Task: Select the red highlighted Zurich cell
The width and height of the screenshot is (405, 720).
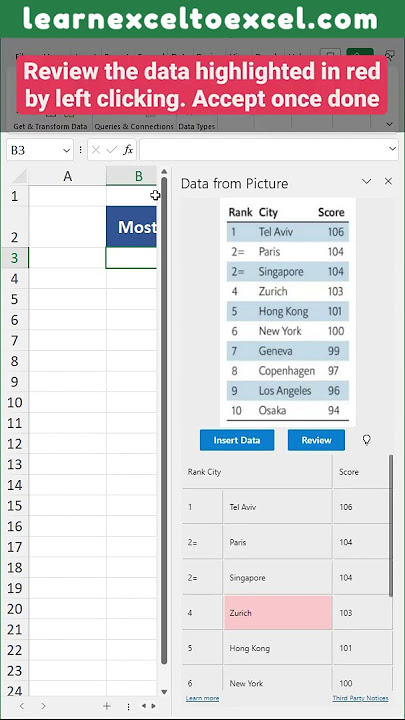Action: [278, 613]
